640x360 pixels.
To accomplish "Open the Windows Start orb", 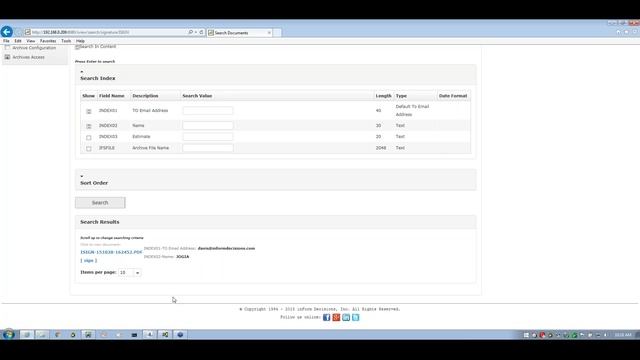I will pyautogui.click(x=8, y=334).
